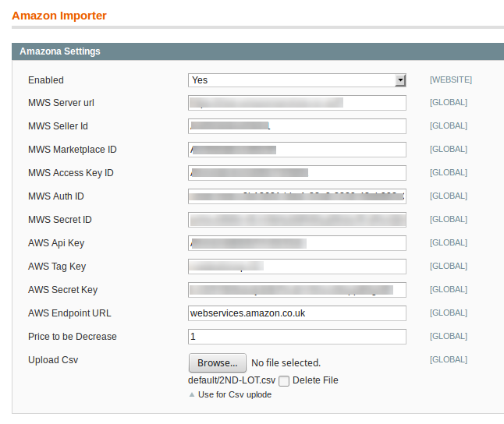Select the MWS Access Key ID field
This screenshot has width=504, height=424.
(x=297, y=173)
